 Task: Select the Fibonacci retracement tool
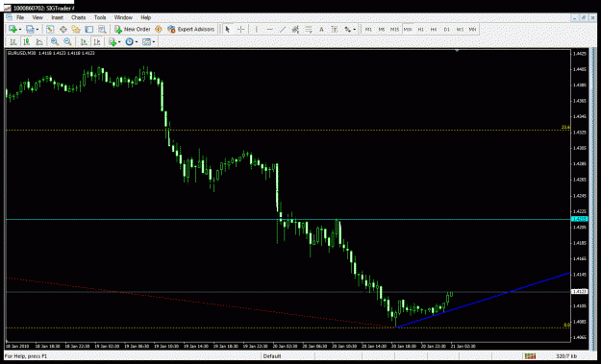tap(308, 29)
